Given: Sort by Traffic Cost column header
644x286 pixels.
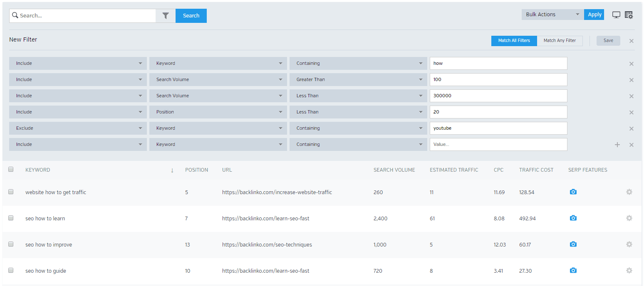Looking at the screenshot, I should tap(536, 170).
